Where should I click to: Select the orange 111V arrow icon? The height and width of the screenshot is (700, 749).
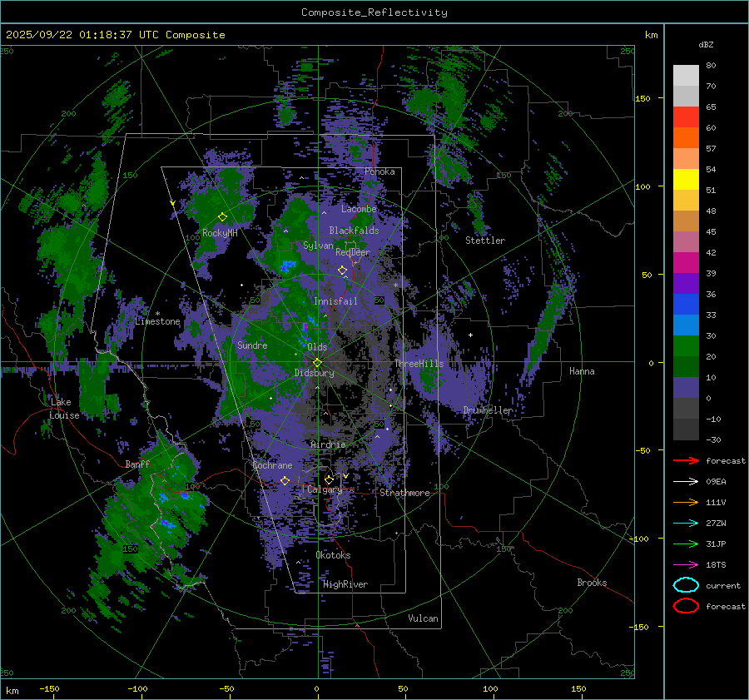pos(686,502)
